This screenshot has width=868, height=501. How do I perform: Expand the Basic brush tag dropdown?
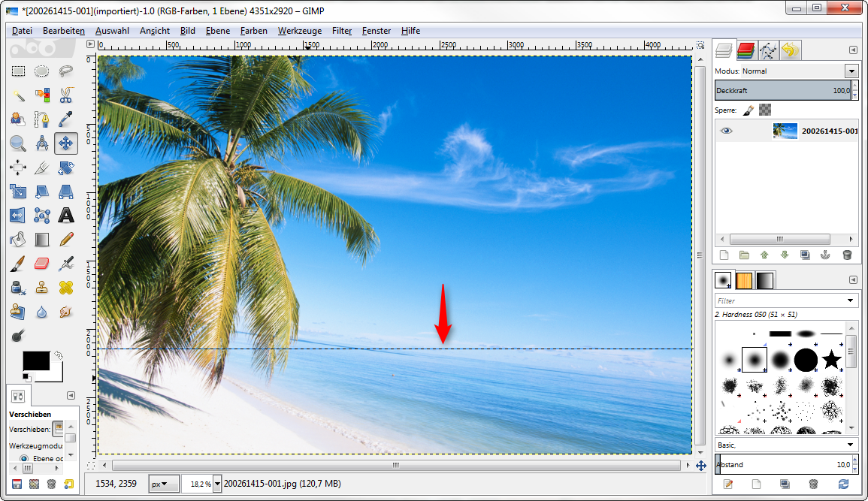851,445
